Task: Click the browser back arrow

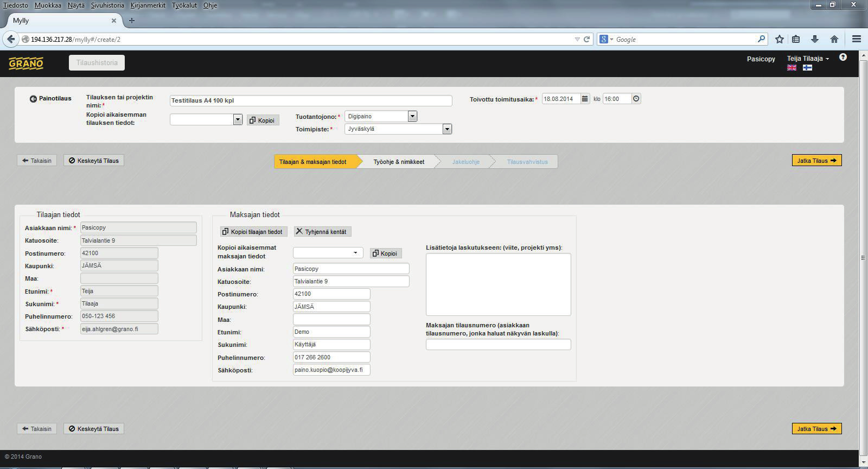Action: click(11, 39)
